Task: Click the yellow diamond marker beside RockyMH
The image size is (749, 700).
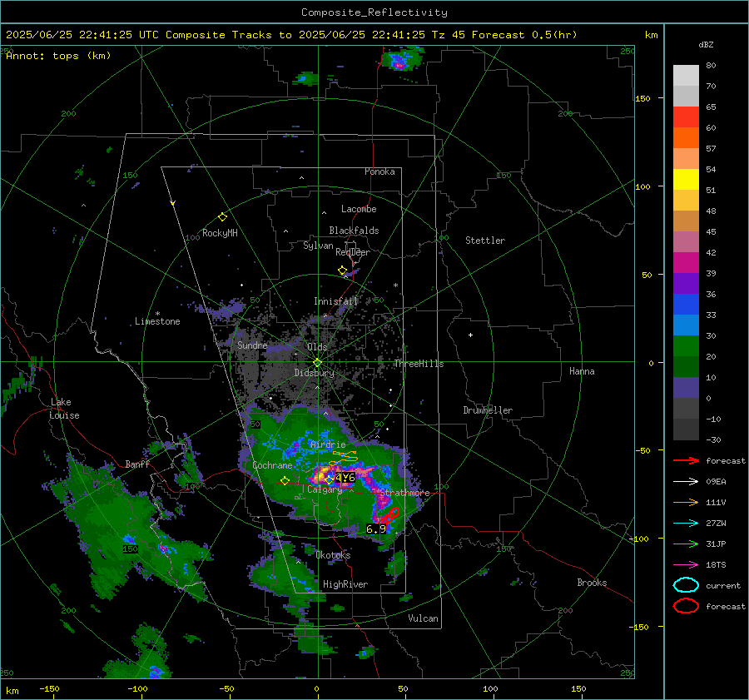Action: (x=222, y=217)
